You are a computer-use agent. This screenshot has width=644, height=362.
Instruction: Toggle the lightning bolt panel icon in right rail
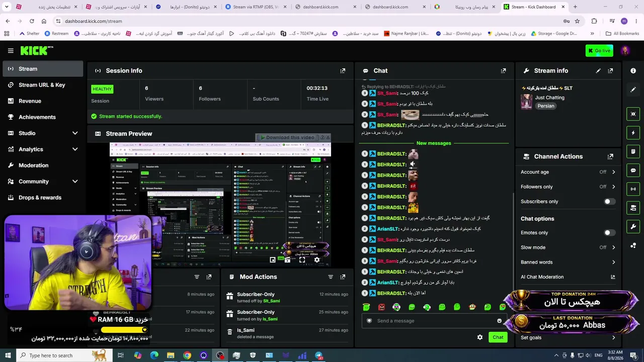click(633, 133)
